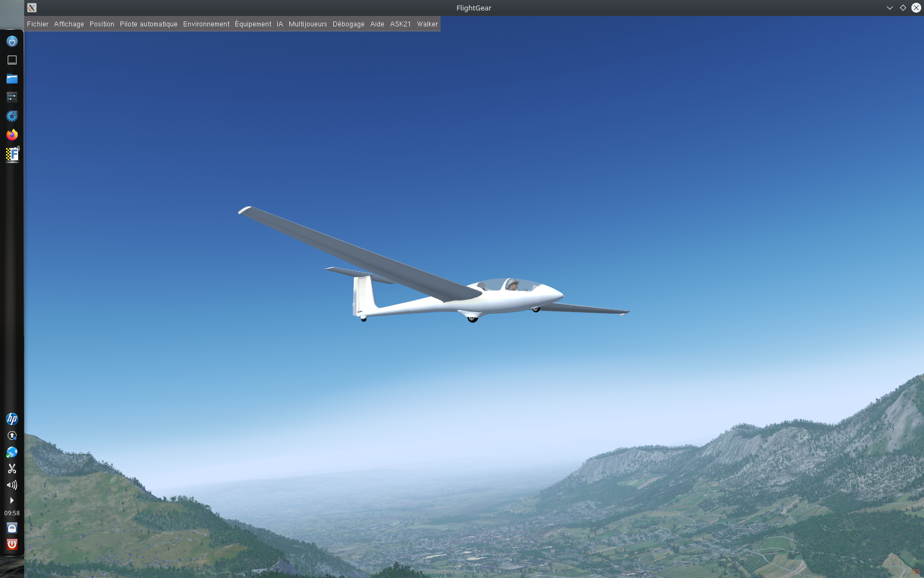The image size is (924, 578).
Task: Click the 09:58 clock in the panel
Action: (12, 513)
